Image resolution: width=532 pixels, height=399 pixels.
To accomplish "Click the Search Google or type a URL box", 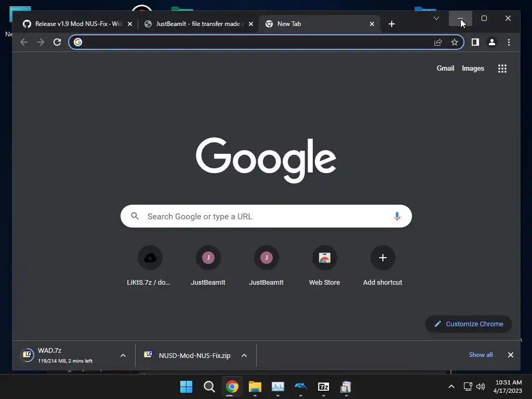I will pyautogui.click(x=267, y=216).
